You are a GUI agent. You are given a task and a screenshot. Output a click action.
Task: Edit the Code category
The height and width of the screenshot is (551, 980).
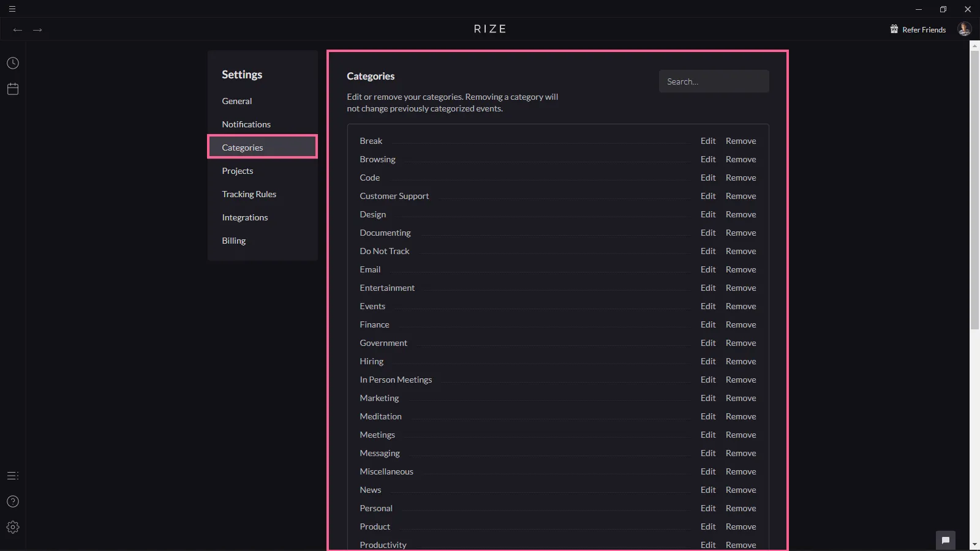[708, 178]
